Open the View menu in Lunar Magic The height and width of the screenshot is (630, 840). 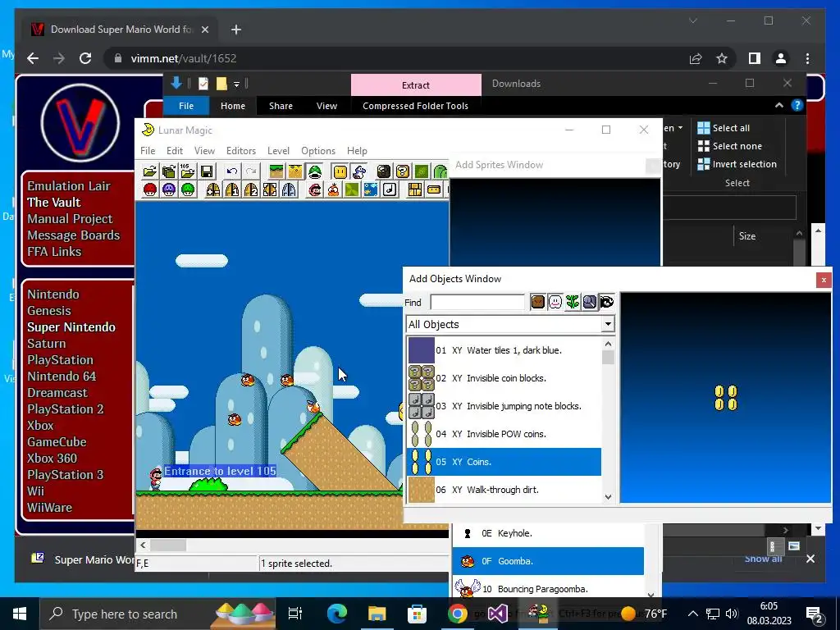[204, 151]
